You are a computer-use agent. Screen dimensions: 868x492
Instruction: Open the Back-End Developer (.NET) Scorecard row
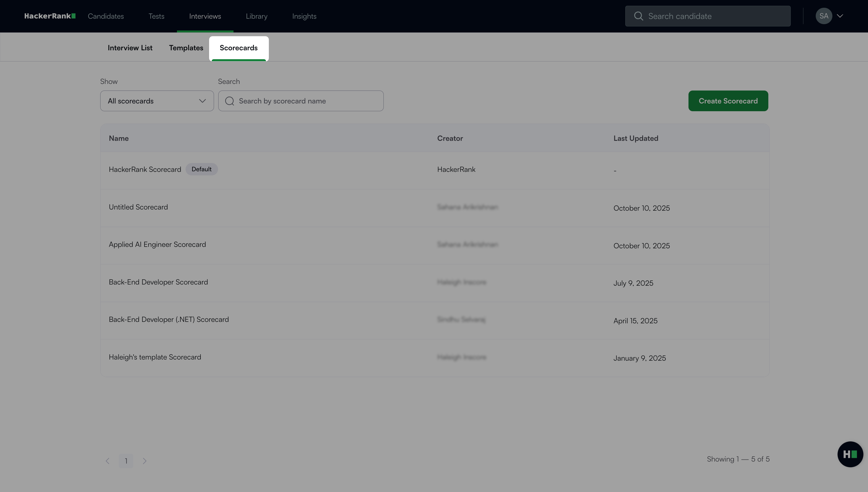(x=169, y=320)
